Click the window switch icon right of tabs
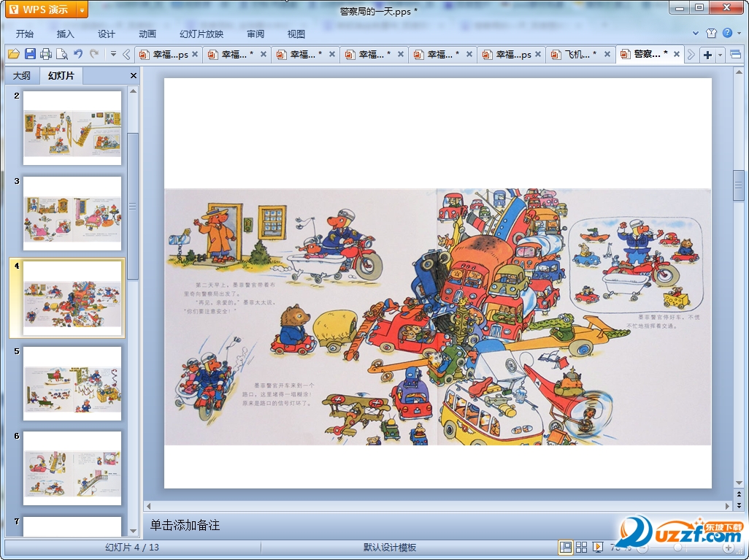 736,55
